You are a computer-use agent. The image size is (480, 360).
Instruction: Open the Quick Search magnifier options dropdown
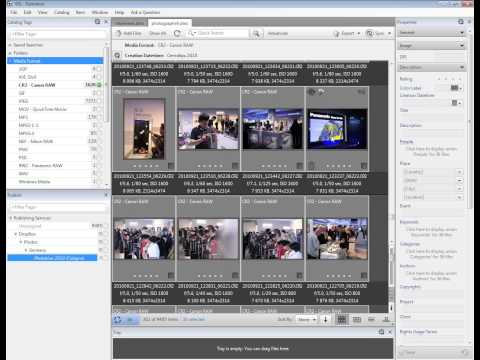point(191,33)
